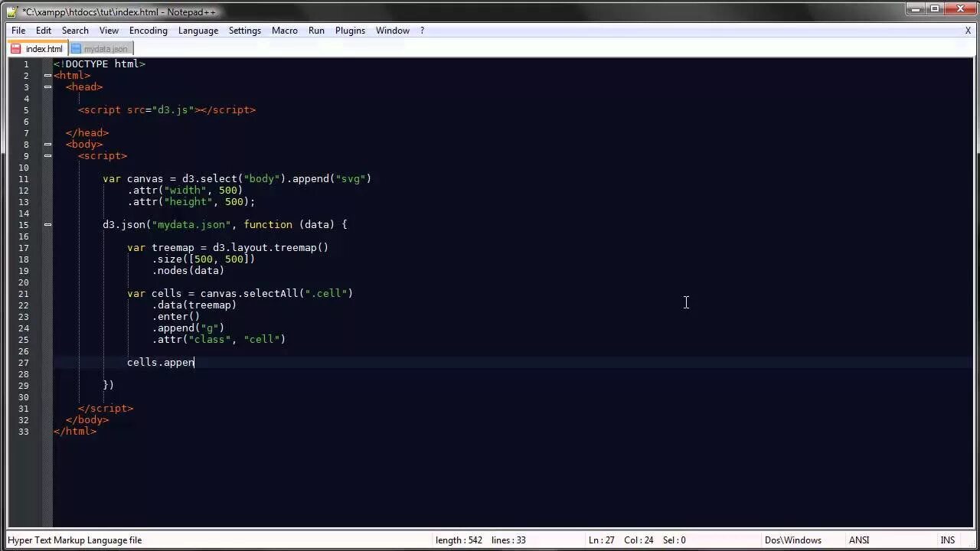The width and height of the screenshot is (980, 551).
Task: Click the Notepad++ icon in title bar
Action: (13, 11)
